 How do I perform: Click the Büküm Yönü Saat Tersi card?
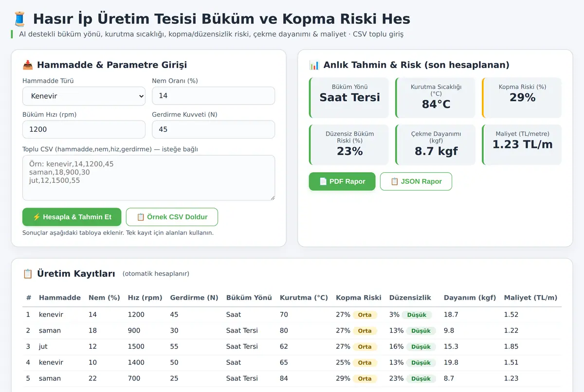(x=349, y=98)
